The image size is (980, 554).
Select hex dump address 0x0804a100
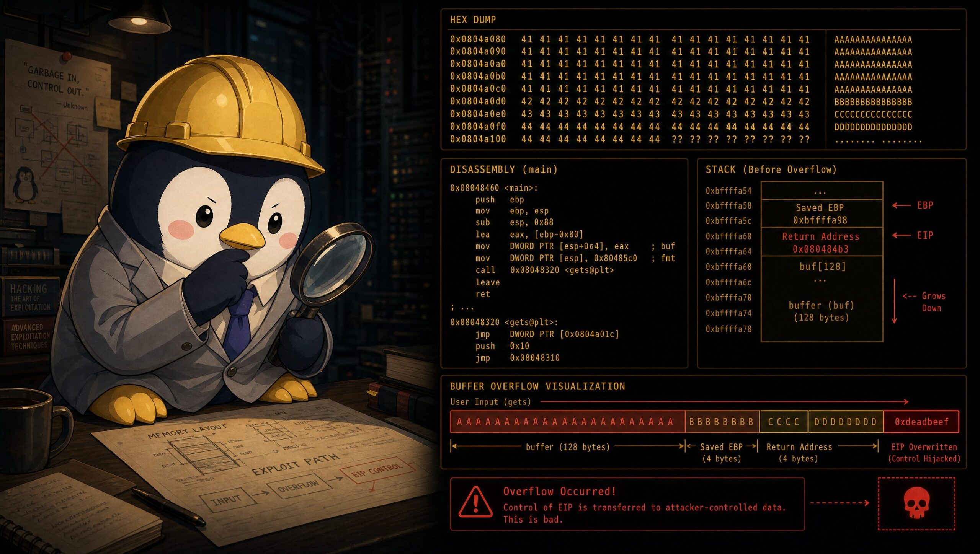pyautogui.click(x=478, y=139)
